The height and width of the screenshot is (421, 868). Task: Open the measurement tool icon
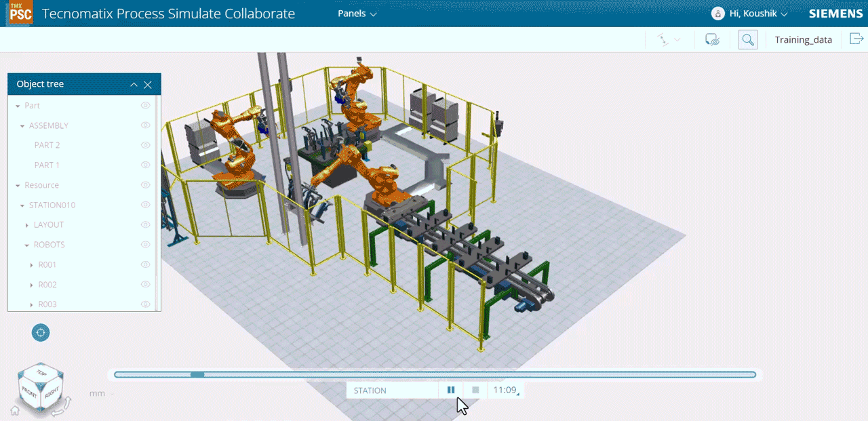coord(663,40)
